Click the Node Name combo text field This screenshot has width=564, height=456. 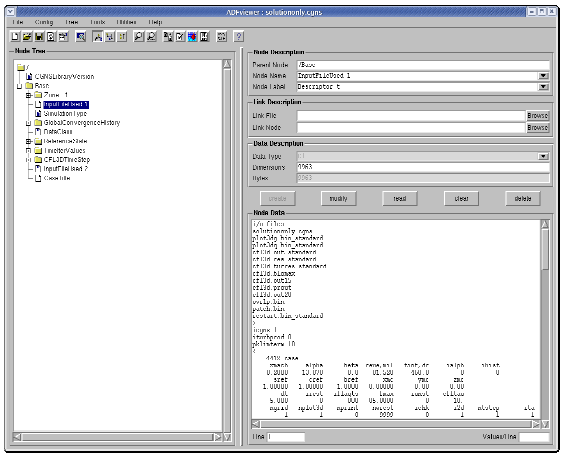tap(417, 76)
